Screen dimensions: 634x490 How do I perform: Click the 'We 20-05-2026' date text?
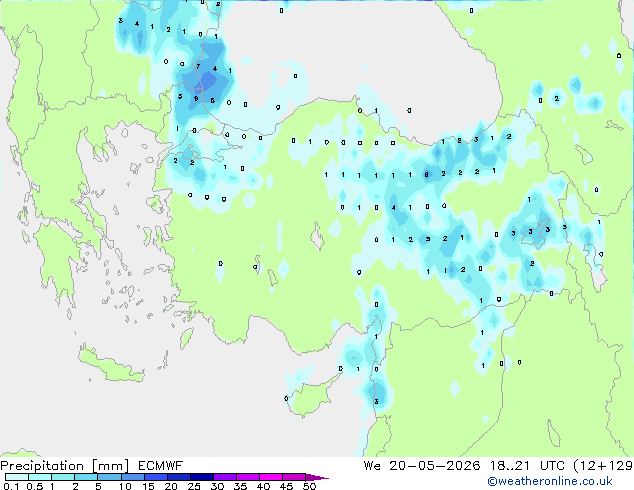click(422, 466)
